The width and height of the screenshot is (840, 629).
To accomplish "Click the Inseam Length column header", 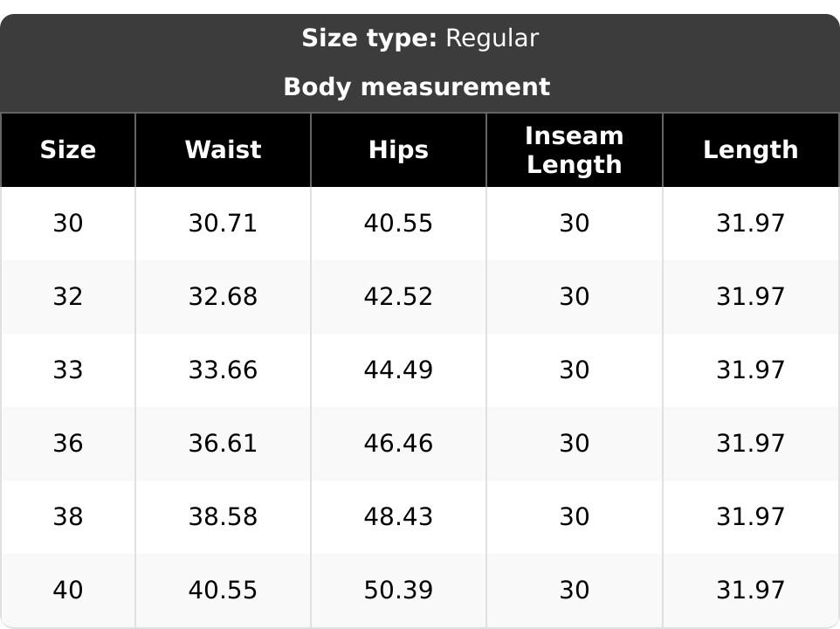I will point(575,150).
